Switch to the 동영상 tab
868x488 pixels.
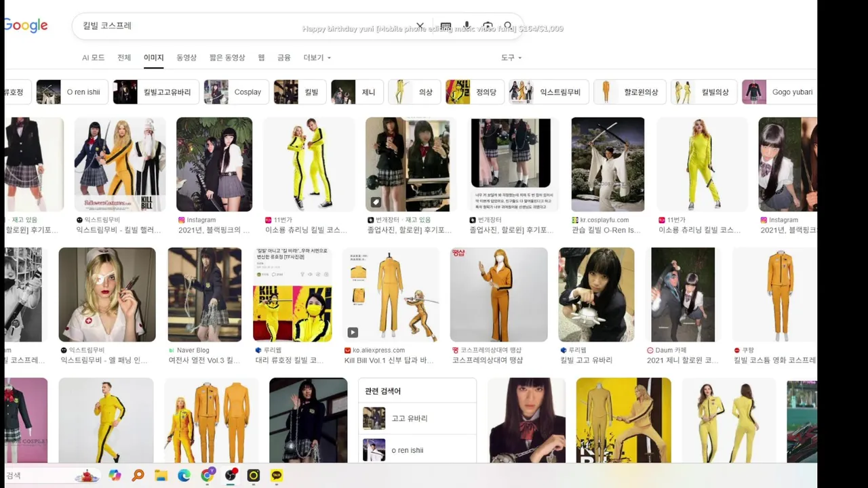coord(186,58)
